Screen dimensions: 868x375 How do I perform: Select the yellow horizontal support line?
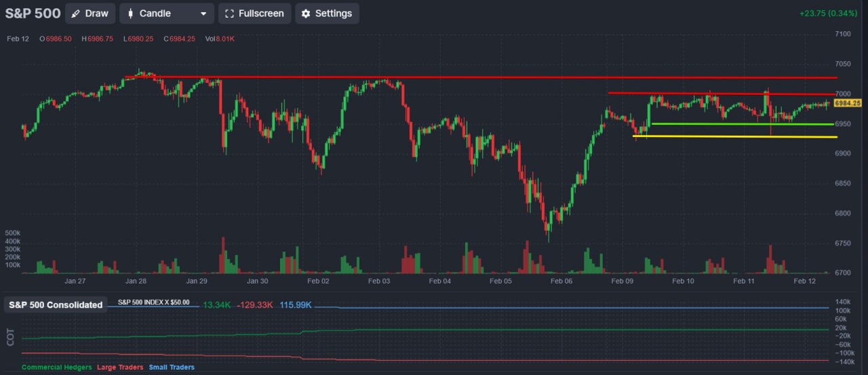[735, 136]
